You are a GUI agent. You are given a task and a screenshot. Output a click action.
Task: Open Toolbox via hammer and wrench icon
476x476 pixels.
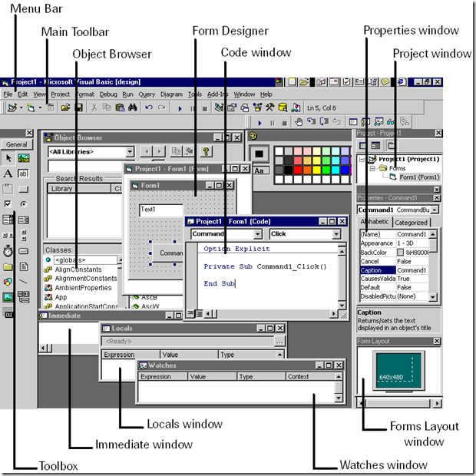(270, 107)
